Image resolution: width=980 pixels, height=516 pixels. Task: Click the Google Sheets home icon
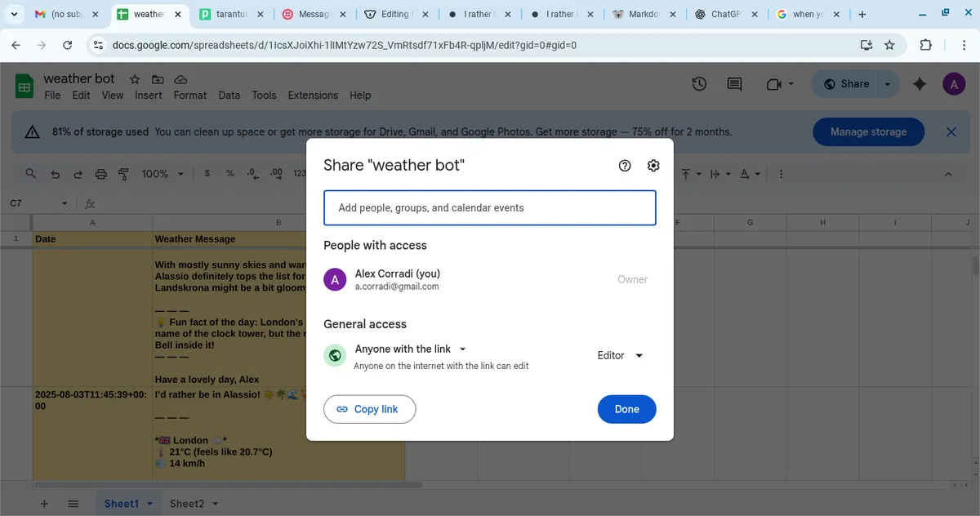pyautogui.click(x=24, y=86)
